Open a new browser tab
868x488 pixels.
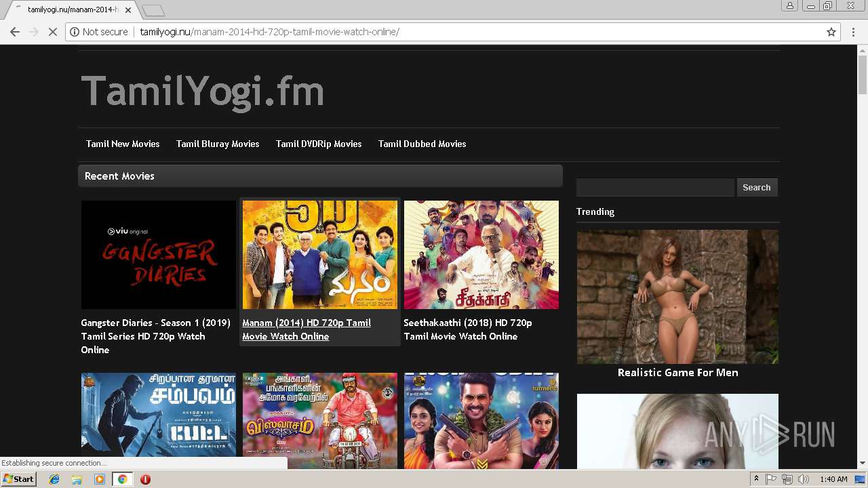153,10
